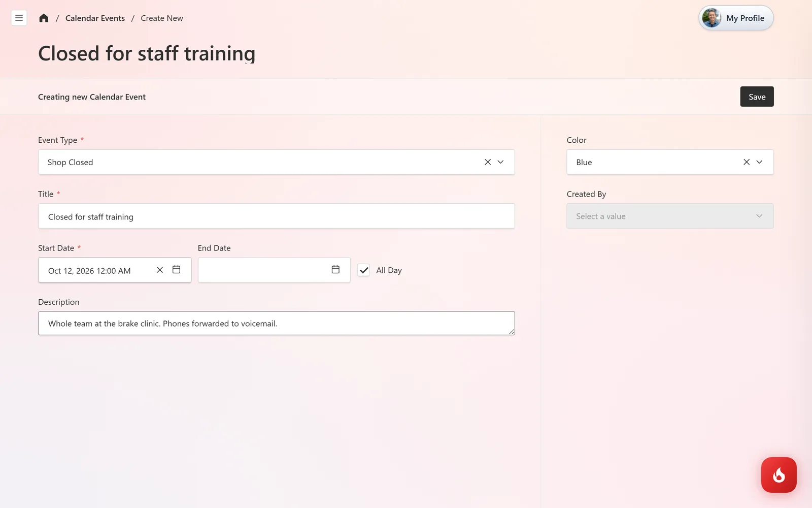Viewport: 812px width, 508px height.
Task: Expand the Event Type dropdown chevron
Action: [x=500, y=162]
